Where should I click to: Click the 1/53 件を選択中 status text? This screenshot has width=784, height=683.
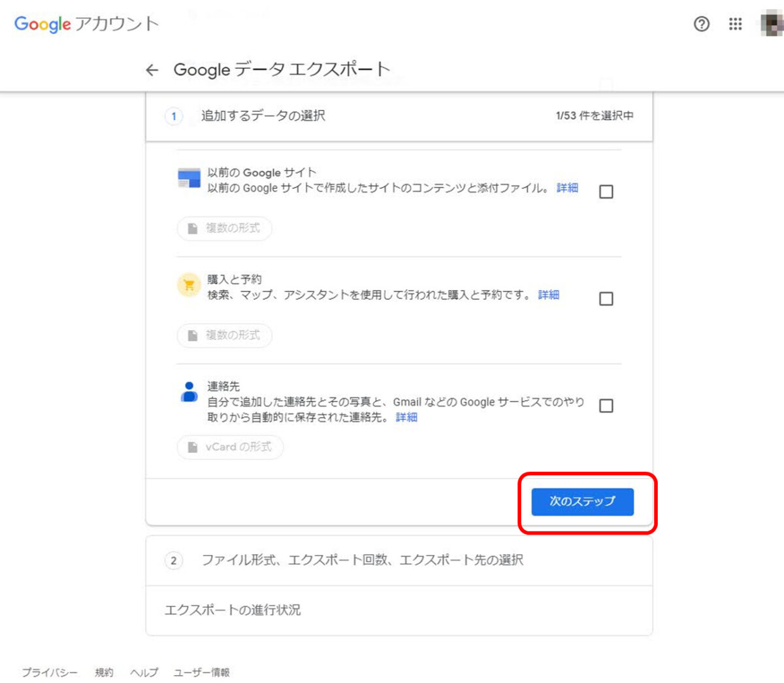click(x=595, y=116)
